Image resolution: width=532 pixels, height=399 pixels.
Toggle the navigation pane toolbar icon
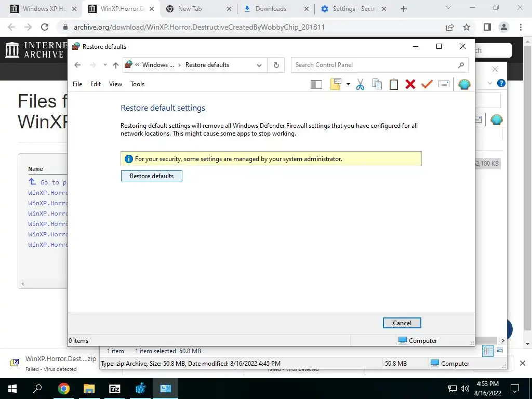click(x=316, y=84)
